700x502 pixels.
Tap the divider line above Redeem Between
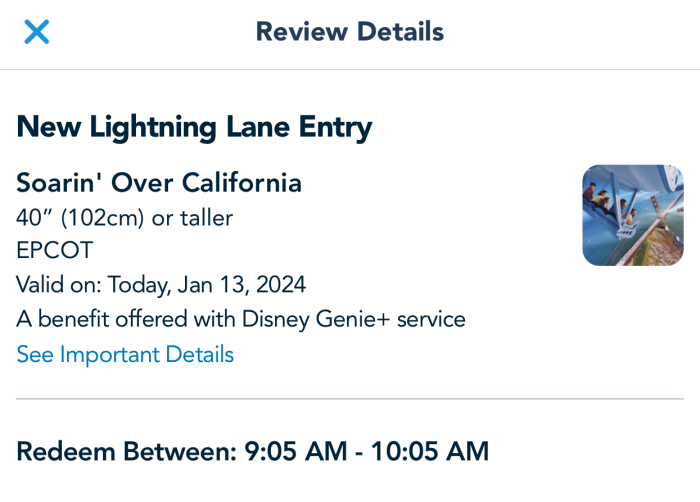coord(350,398)
